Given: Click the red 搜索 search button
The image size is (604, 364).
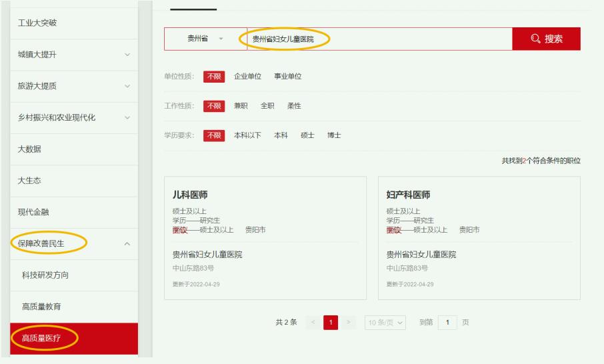Looking at the screenshot, I should coord(546,39).
